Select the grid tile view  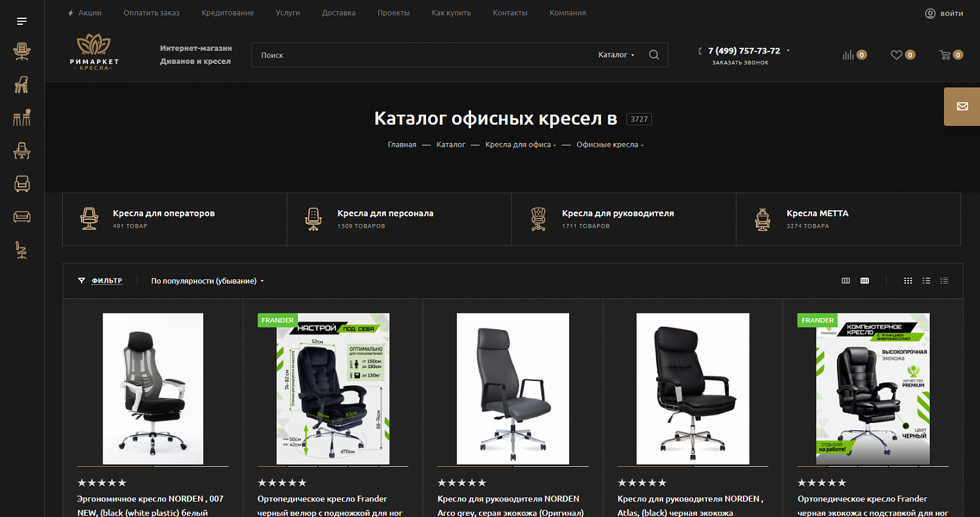pyautogui.click(x=908, y=281)
